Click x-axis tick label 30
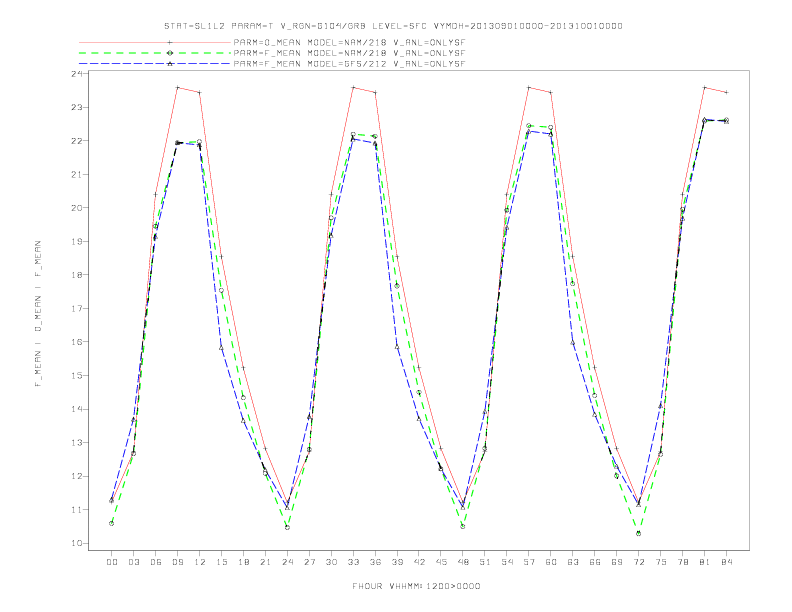This screenshot has height=612, width=792. click(331, 562)
